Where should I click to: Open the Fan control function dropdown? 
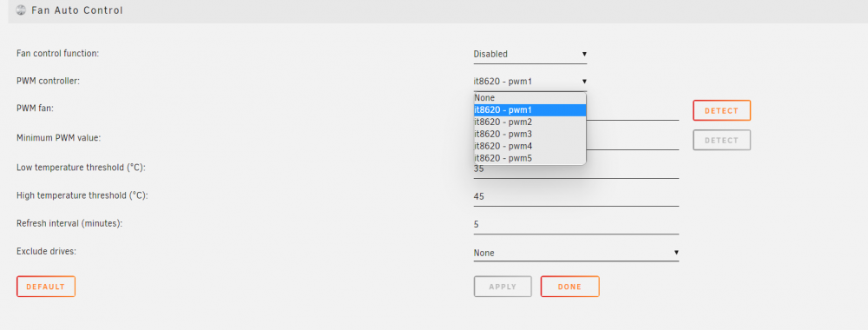coord(529,54)
